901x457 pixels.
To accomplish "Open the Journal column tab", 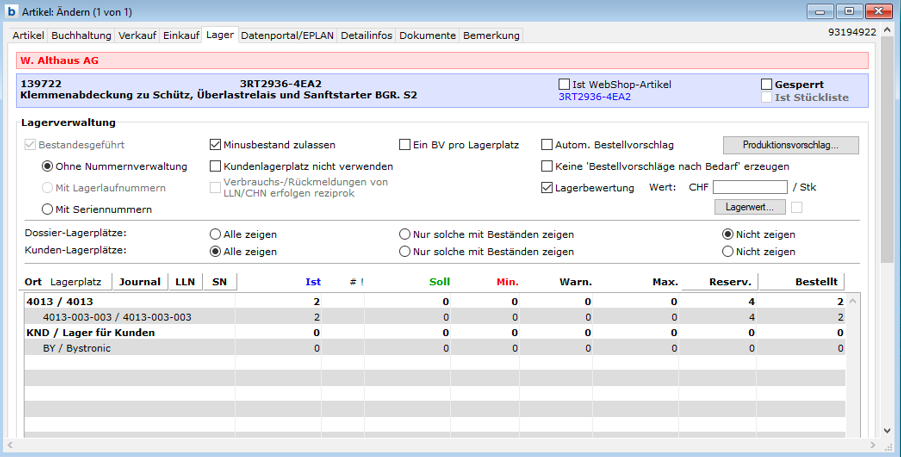I will point(140,282).
